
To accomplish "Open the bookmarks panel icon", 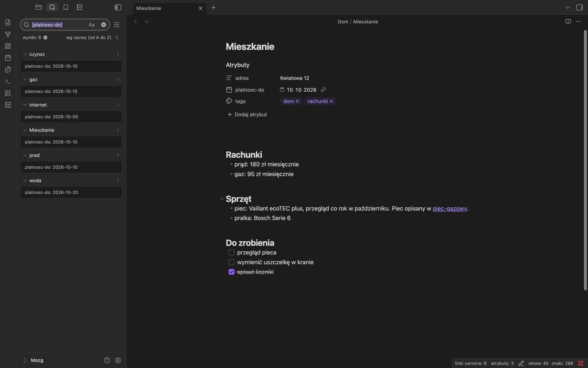I will coord(66,7).
